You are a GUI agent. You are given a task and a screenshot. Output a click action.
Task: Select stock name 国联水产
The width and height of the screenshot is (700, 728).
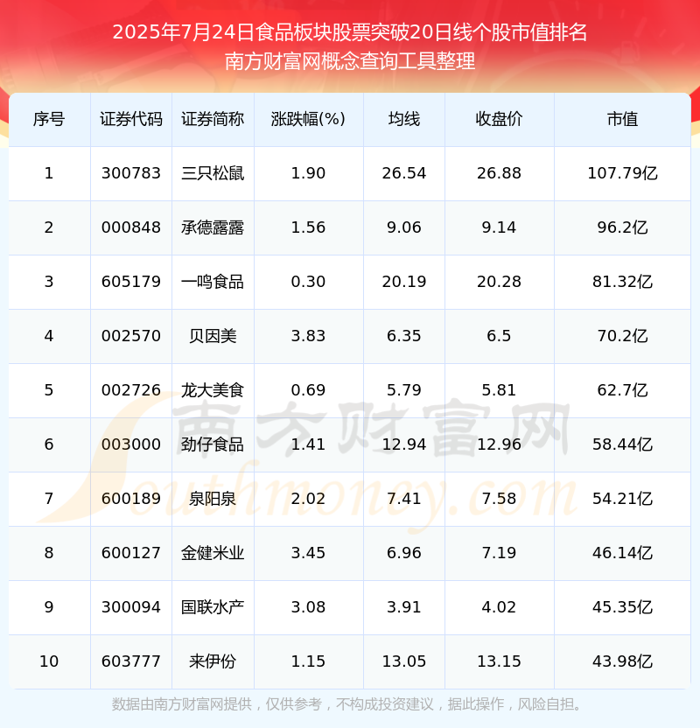click(213, 608)
